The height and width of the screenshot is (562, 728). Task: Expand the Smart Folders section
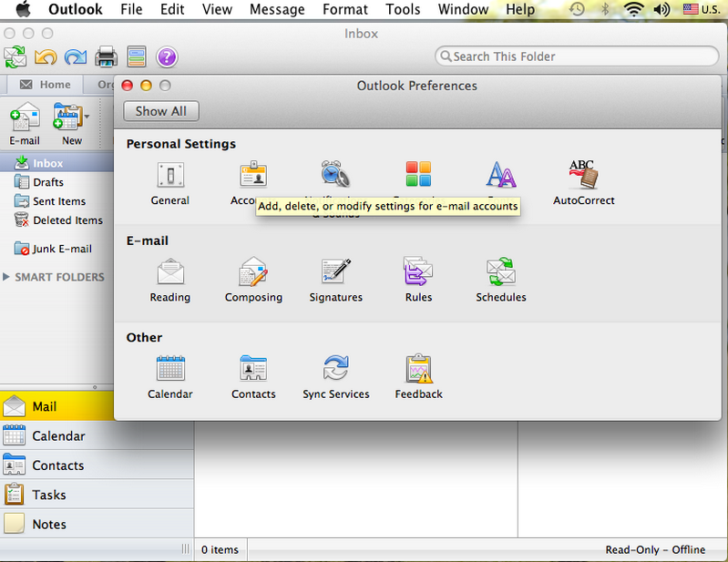(x=6, y=277)
